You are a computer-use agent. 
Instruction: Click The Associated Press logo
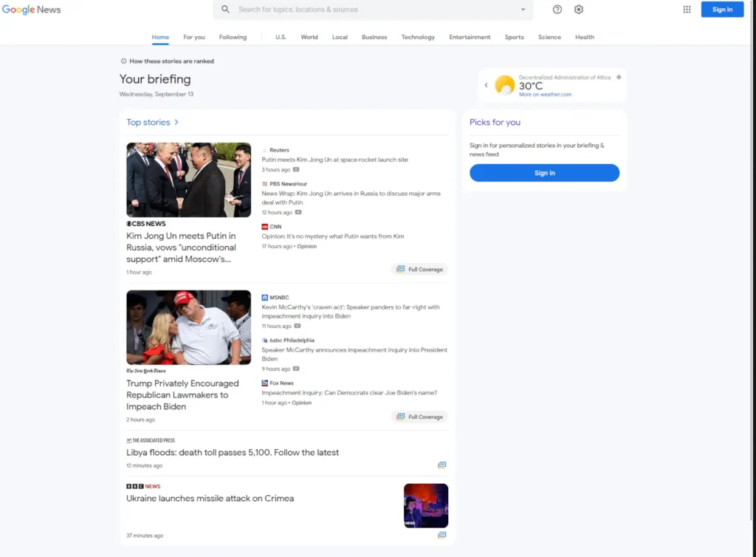[x=151, y=440]
